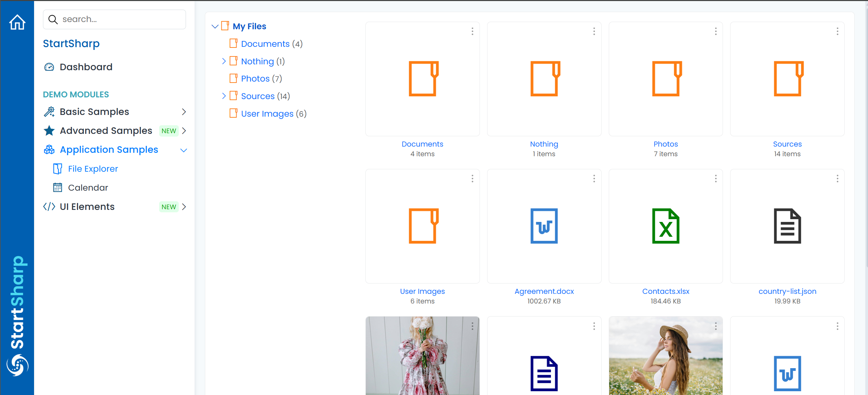Open the UI Elements menu entry
868x395 pixels.
tap(87, 206)
